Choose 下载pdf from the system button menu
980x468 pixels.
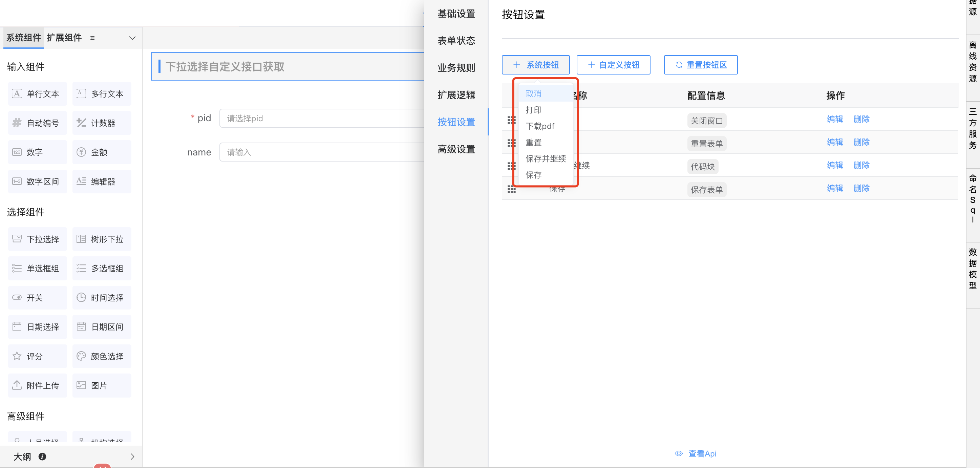540,126
